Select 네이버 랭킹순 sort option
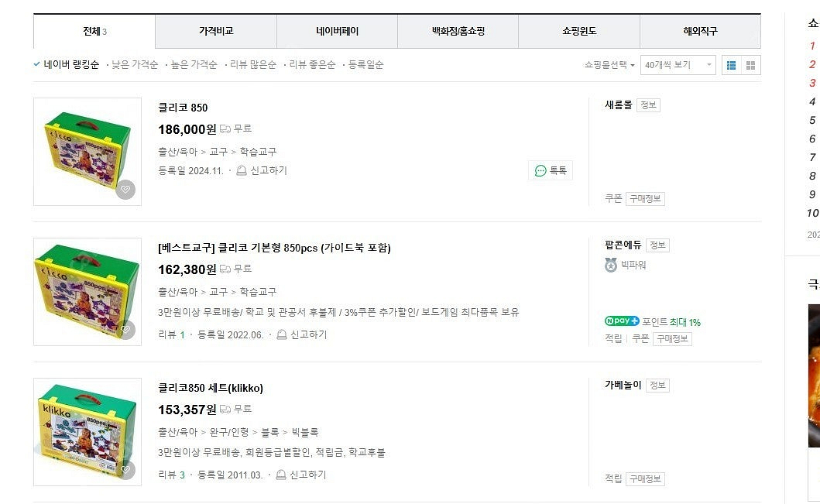Viewport: 820px width, 504px height. tap(67, 64)
